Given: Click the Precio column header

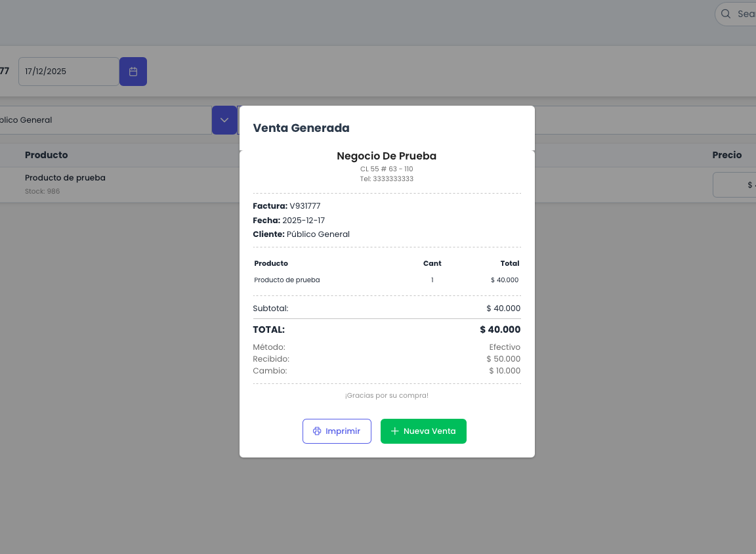Looking at the screenshot, I should coord(727,155).
